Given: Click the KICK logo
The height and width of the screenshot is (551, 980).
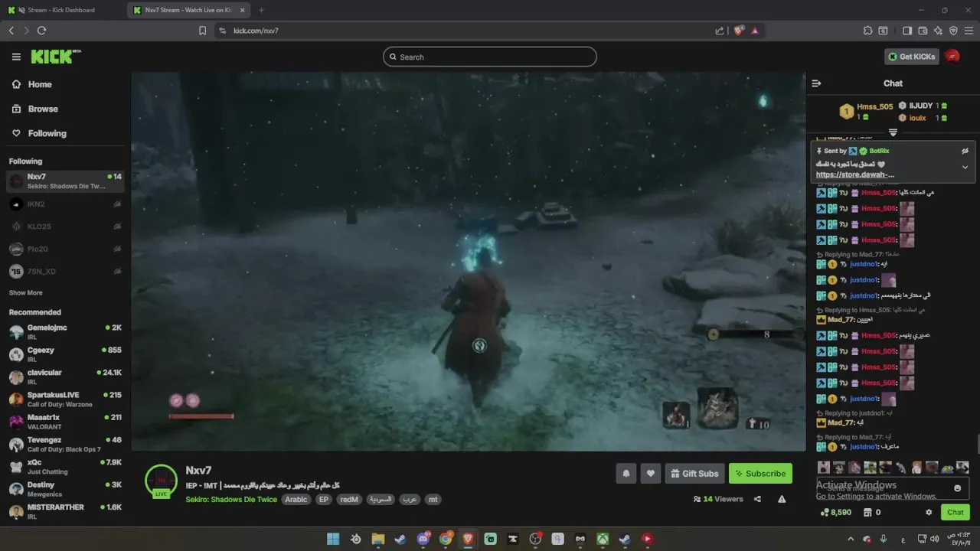Looking at the screenshot, I should click(55, 57).
